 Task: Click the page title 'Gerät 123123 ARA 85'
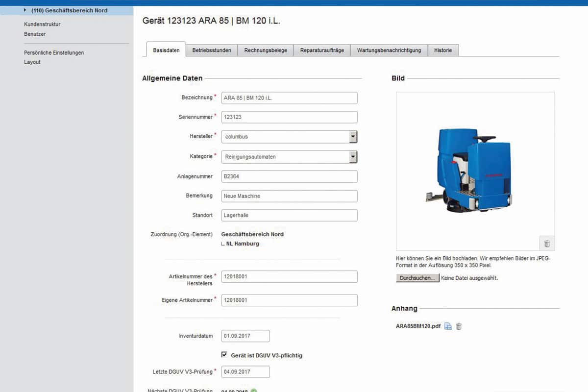point(211,21)
